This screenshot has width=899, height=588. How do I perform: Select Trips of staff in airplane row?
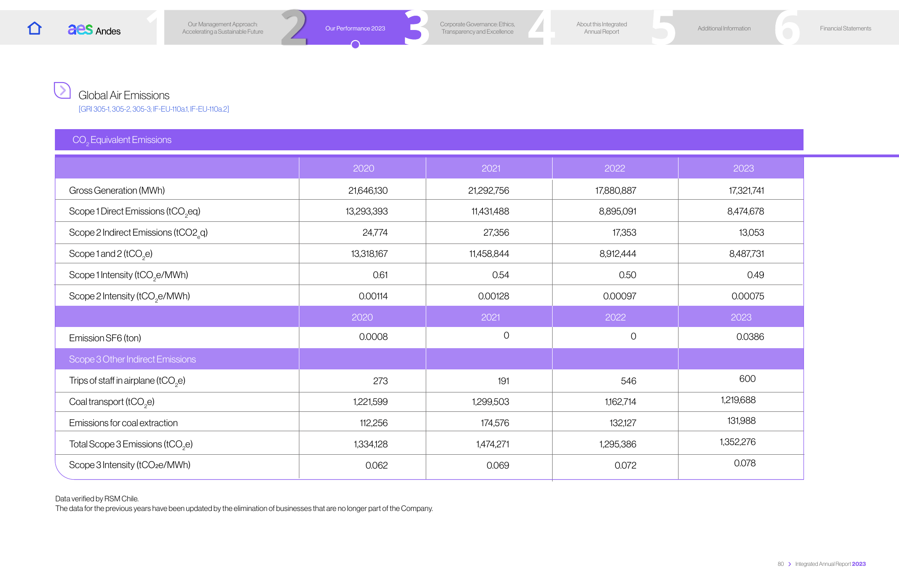tap(127, 381)
